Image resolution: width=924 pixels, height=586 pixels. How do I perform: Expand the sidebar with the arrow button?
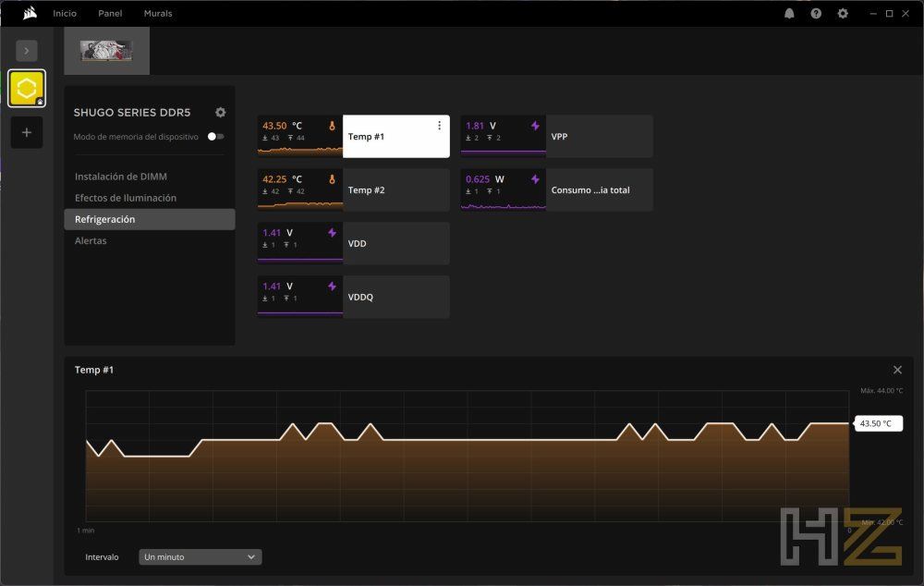tap(27, 51)
